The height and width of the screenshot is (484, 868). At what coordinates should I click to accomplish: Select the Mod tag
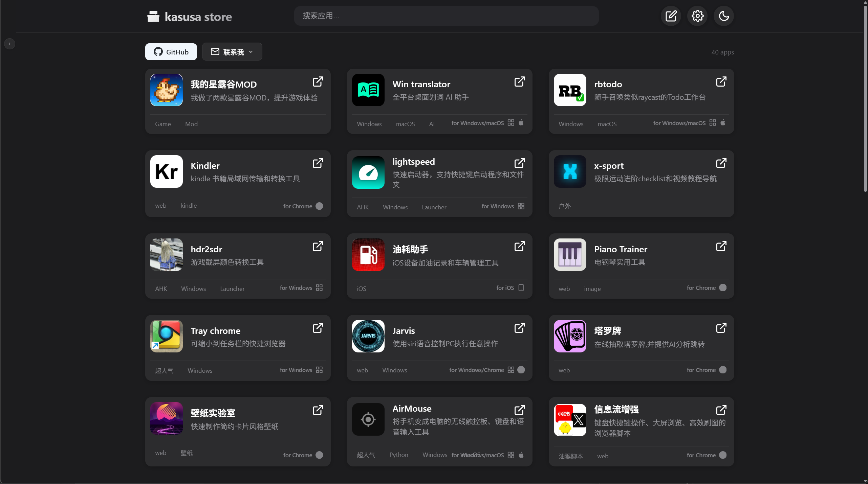click(x=191, y=124)
